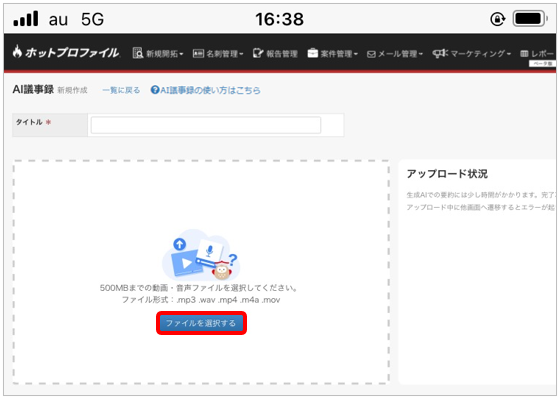The image size is (558, 397).
Task: Click the AI議事録 page heading
Action: point(33,89)
